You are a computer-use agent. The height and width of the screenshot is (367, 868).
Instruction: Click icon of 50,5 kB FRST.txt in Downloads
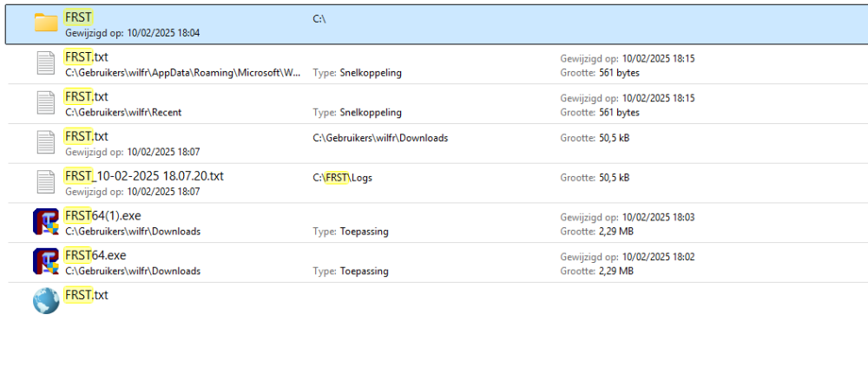coord(46,143)
